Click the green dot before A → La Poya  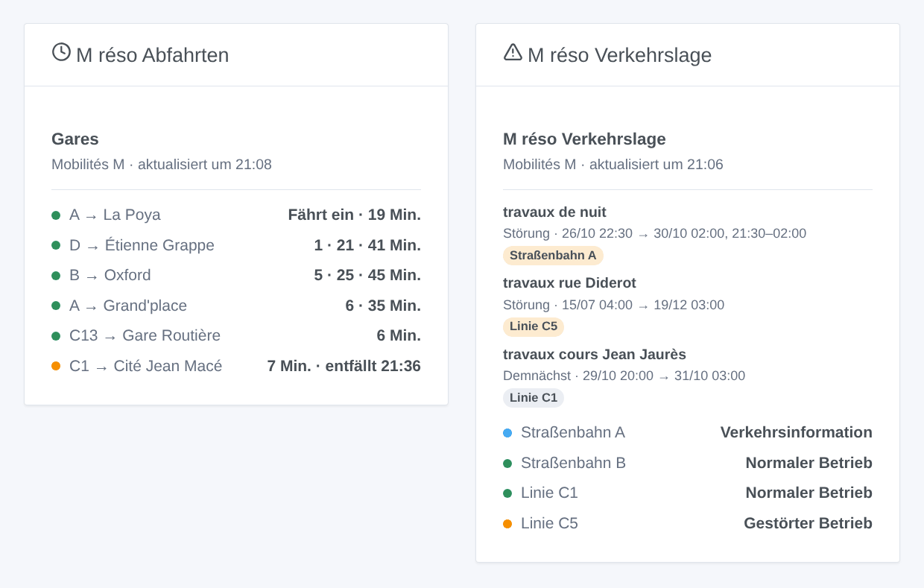click(56, 215)
